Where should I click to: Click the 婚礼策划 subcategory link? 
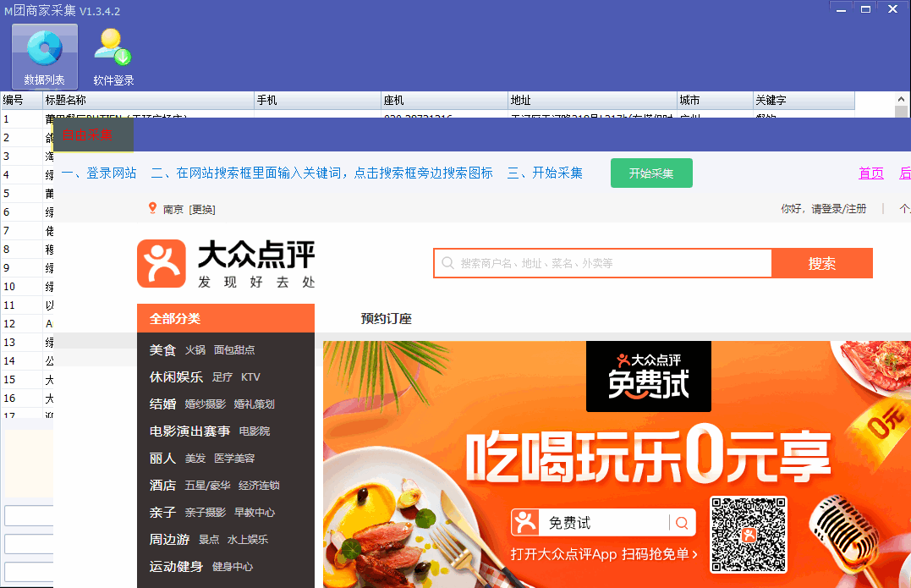(255, 404)
